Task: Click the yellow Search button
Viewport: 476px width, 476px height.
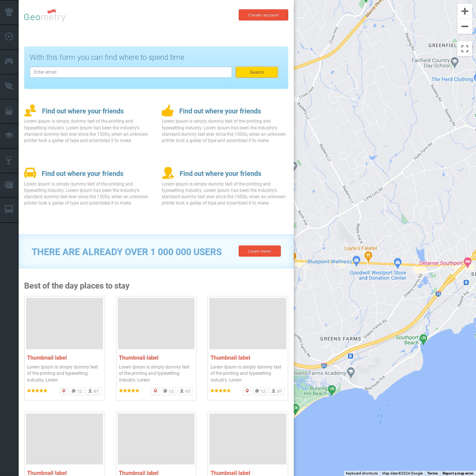Action: pos(257,72)
